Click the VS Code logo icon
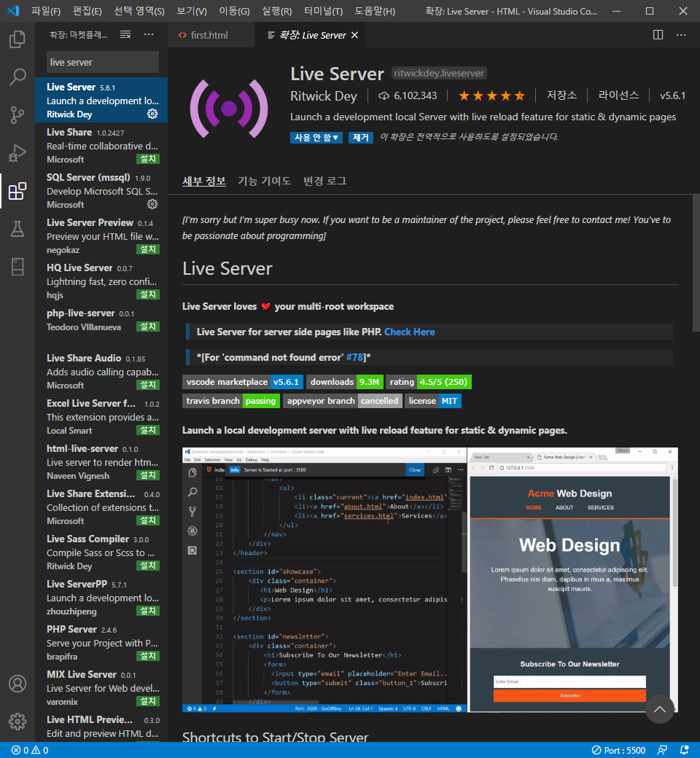Screen dimensions: 700x758 [13, 11]
